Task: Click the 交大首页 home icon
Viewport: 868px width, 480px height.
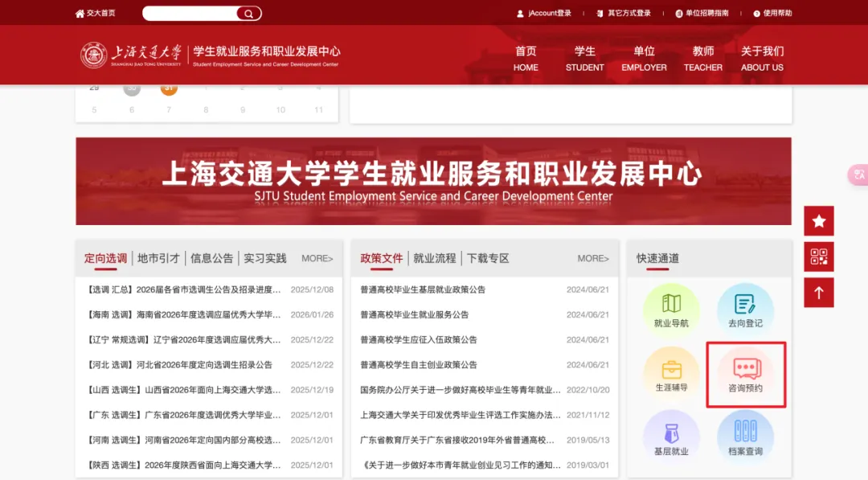Action: point(80,14)
